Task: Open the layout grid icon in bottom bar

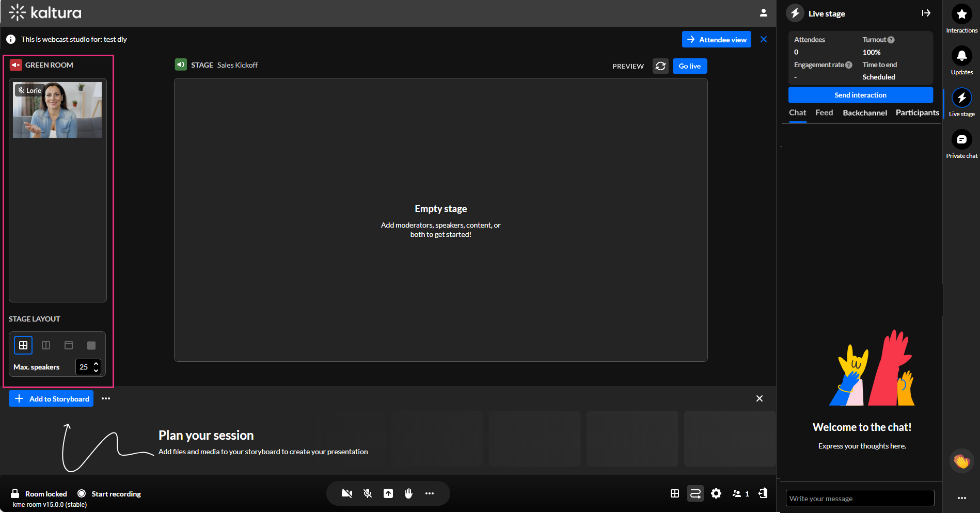Action: [675, 494]
